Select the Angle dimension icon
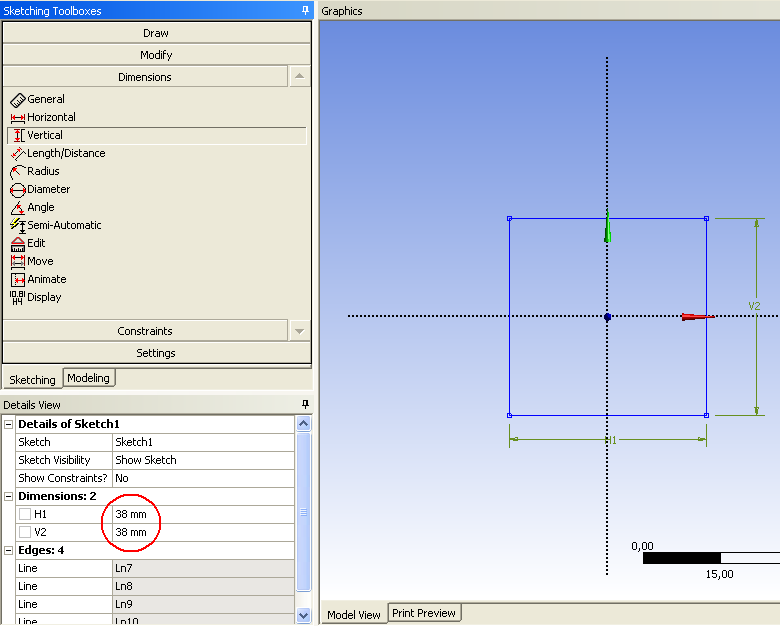780x626 pixels. coord(17,208)
